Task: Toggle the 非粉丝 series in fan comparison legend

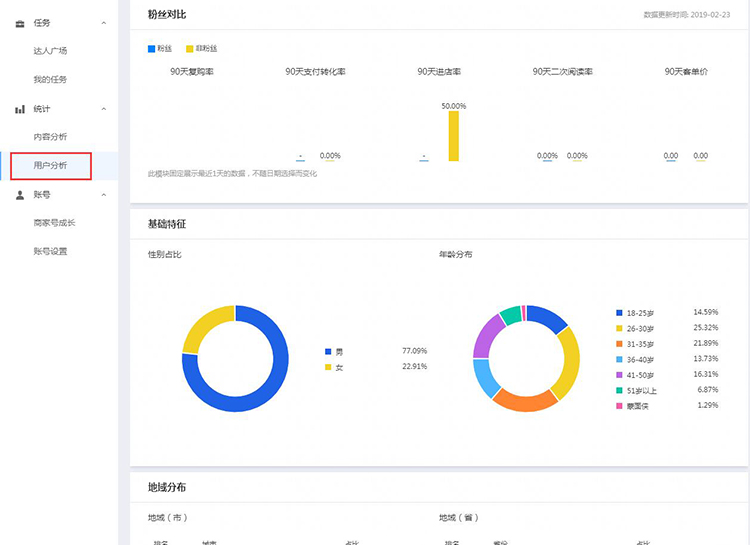Action: pyautogui.click(x=194, y=48)
